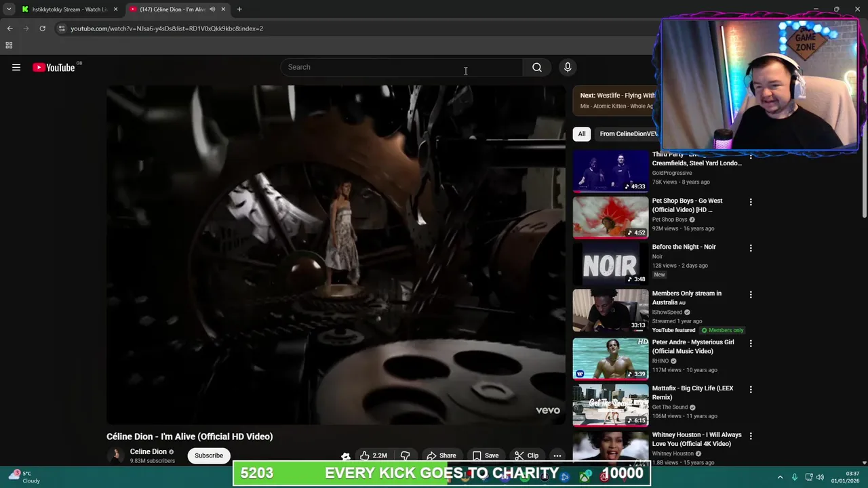Click the Members only badge
Viewport: 868px width, 488px height.
(723, 330)
